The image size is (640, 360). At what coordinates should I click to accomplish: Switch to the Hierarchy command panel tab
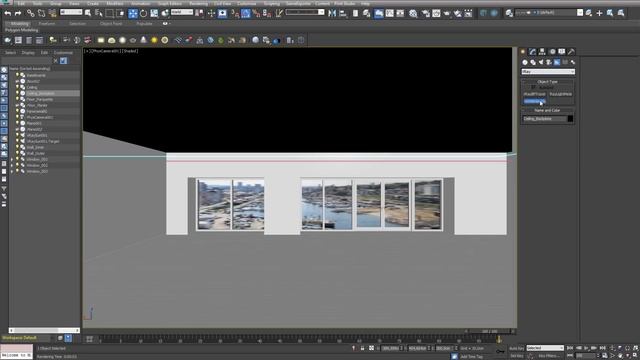(542, 51)
